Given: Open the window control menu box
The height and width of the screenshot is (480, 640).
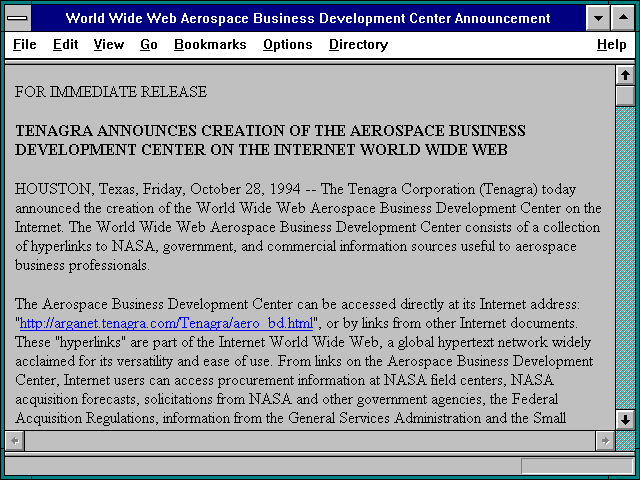Looking at the screenshot, I should pyautogui.click(x=18, y=18).
